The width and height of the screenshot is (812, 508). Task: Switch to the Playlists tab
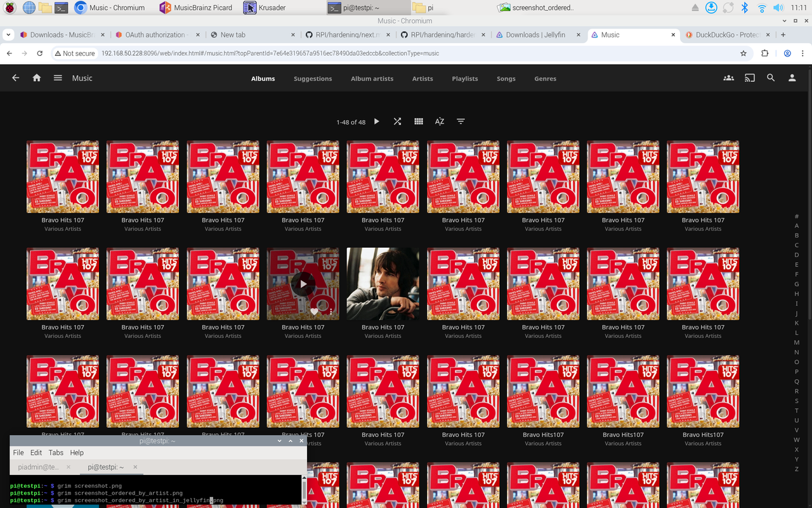pyautogui.click(x=465, y=79)
